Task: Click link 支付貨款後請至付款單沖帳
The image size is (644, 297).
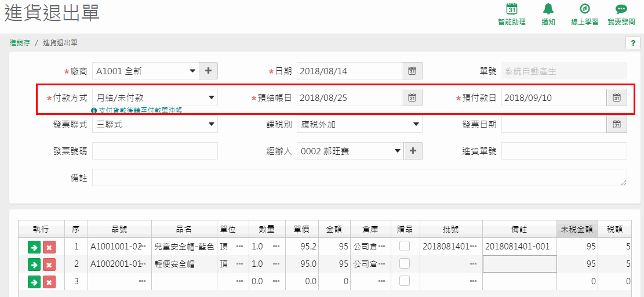Action: 140,110
